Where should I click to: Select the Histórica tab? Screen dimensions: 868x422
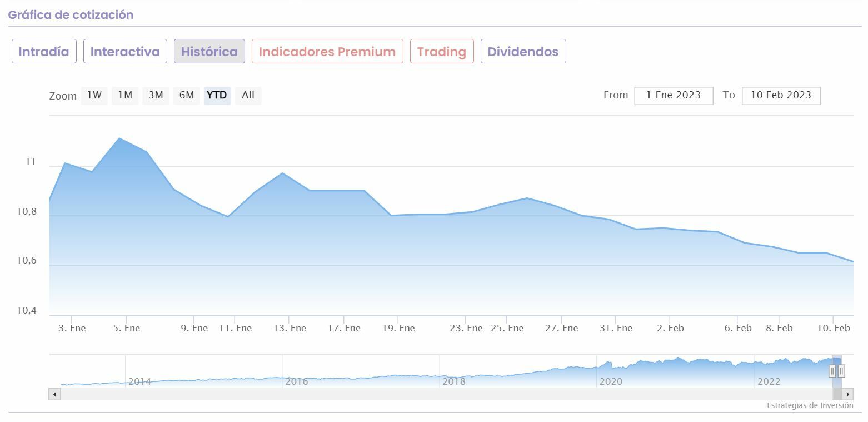209,52
